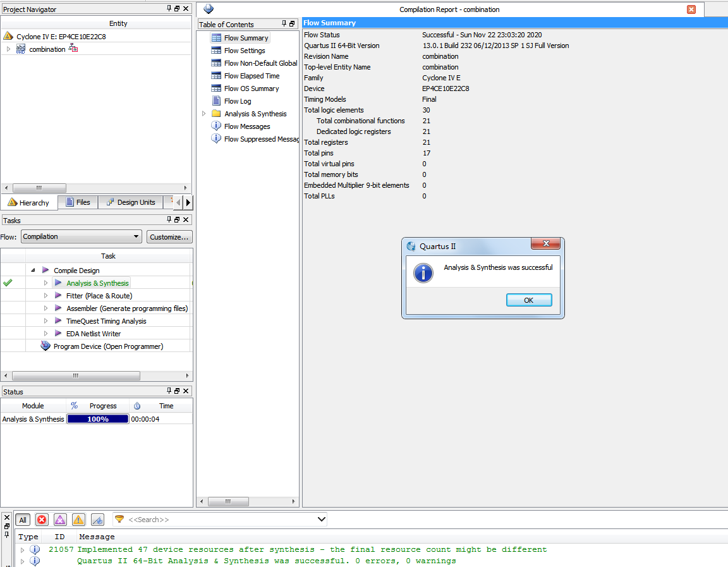The height and width of the screenshot is (567, 728).
Task: Expand message 21057 in the messages list
Action: (x=22, y=550)
